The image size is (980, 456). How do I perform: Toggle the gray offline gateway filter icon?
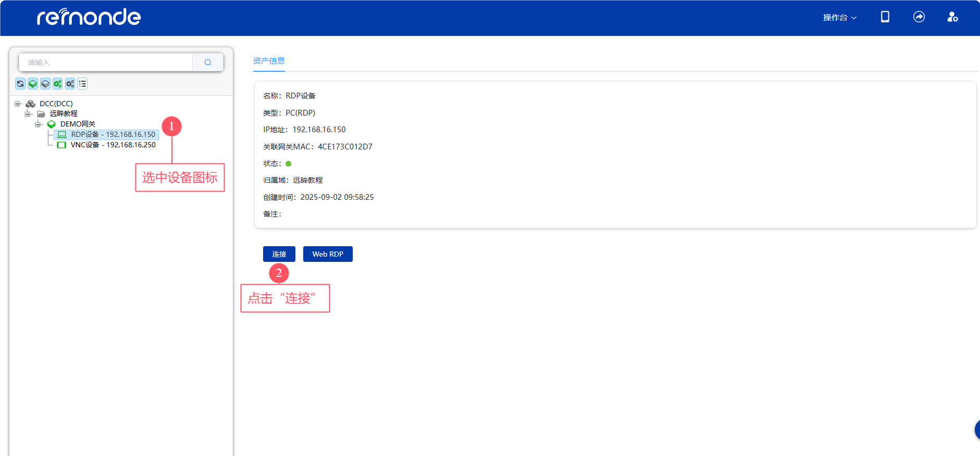tap(45, 84)
